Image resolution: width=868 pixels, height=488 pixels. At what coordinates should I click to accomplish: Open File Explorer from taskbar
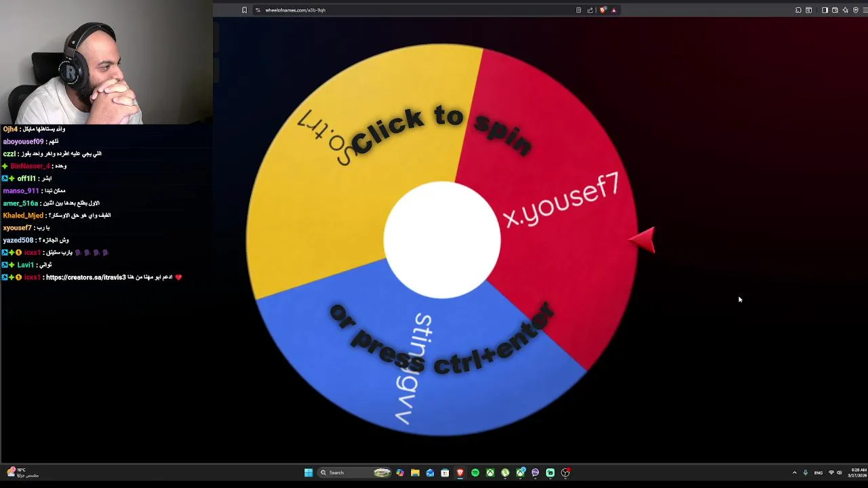pos(415,472)
